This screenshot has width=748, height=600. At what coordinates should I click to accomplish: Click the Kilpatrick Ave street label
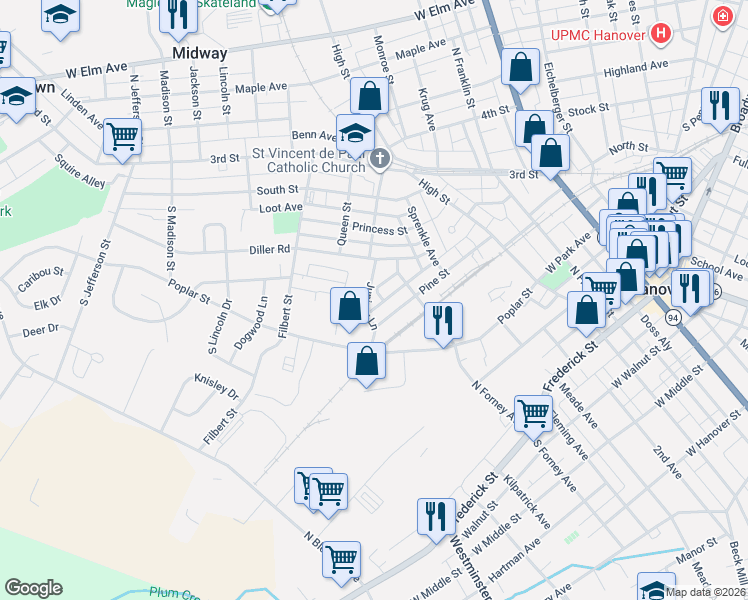[x=527, y=502]
